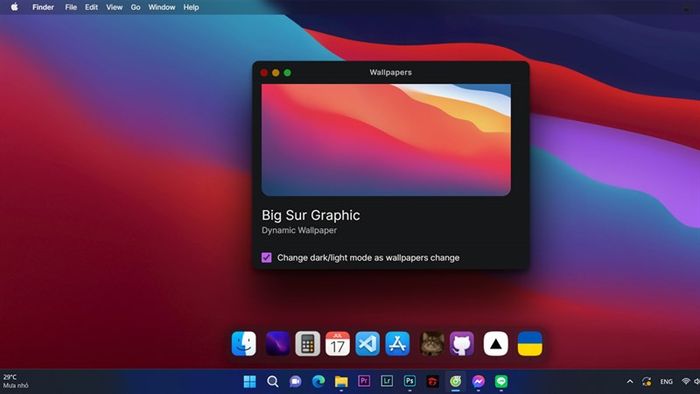Show hidden system tray icons
The image size is (700, 394).
point(630,382)
